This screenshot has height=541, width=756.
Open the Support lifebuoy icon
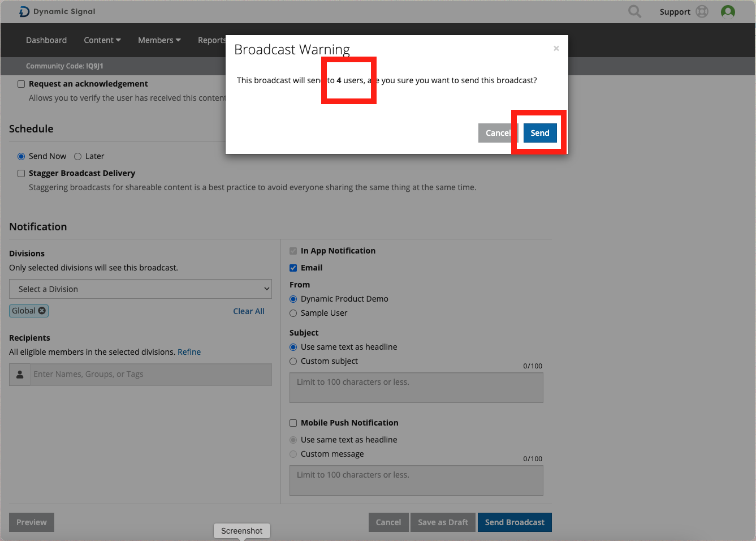coord(702,11)
